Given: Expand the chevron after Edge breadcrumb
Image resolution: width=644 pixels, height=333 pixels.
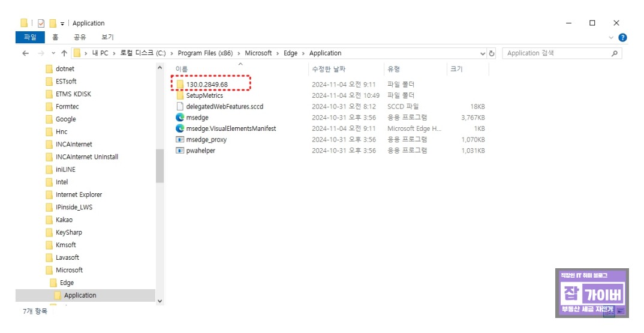Looking at the screenshot, I should pos(303,53).
